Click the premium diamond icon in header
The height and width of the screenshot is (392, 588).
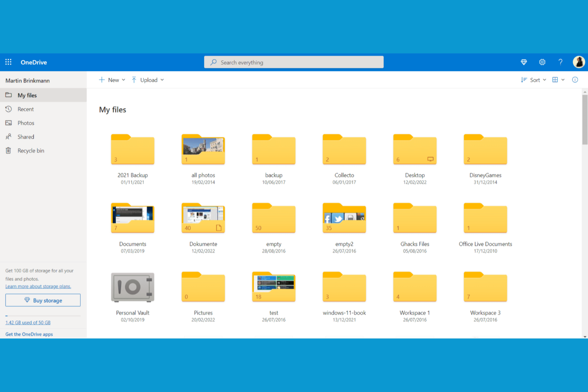point(524,62)
